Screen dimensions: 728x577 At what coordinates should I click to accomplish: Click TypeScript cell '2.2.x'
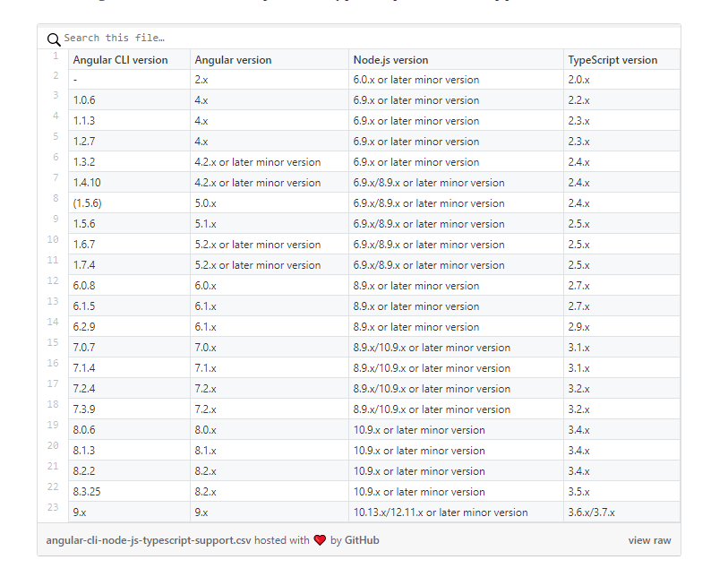point(622,100)
